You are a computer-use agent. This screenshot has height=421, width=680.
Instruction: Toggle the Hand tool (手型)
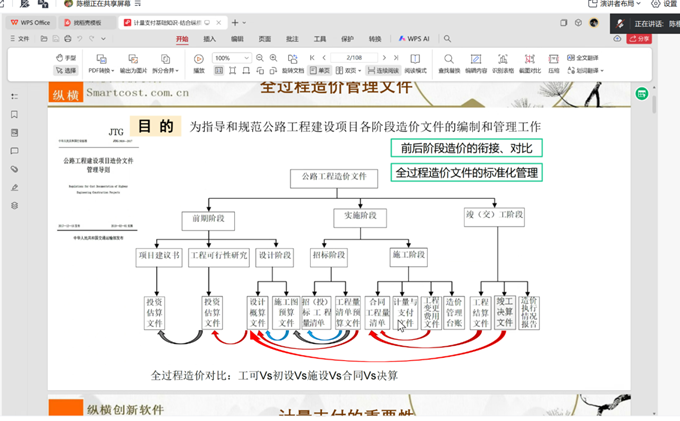tap(66, 58)
